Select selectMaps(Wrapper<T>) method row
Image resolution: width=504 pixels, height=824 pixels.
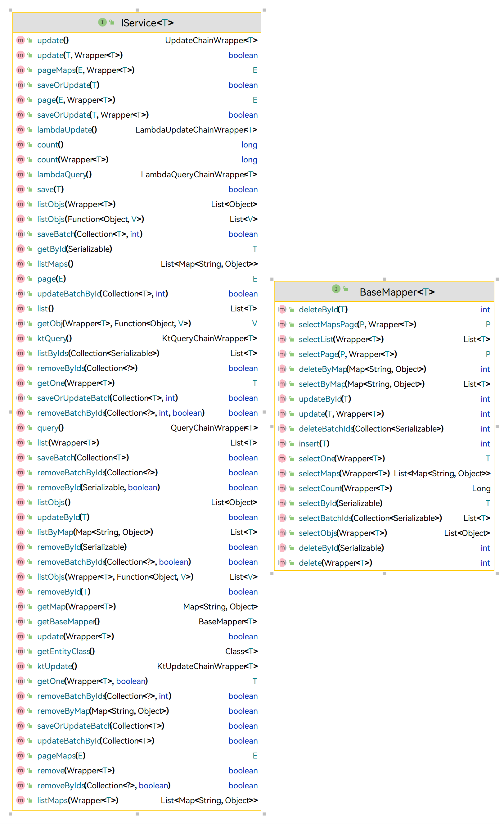pos(384,473)
